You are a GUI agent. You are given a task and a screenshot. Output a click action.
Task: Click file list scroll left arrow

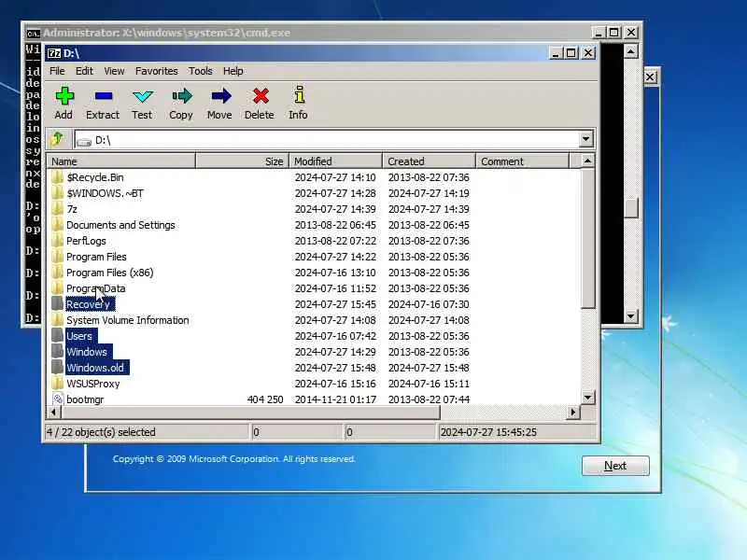coord(53,413)
